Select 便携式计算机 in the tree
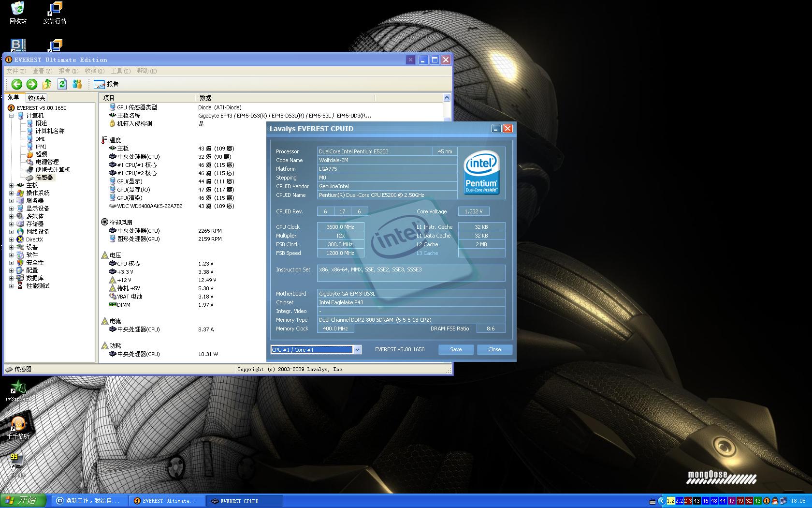 (53, 170)
